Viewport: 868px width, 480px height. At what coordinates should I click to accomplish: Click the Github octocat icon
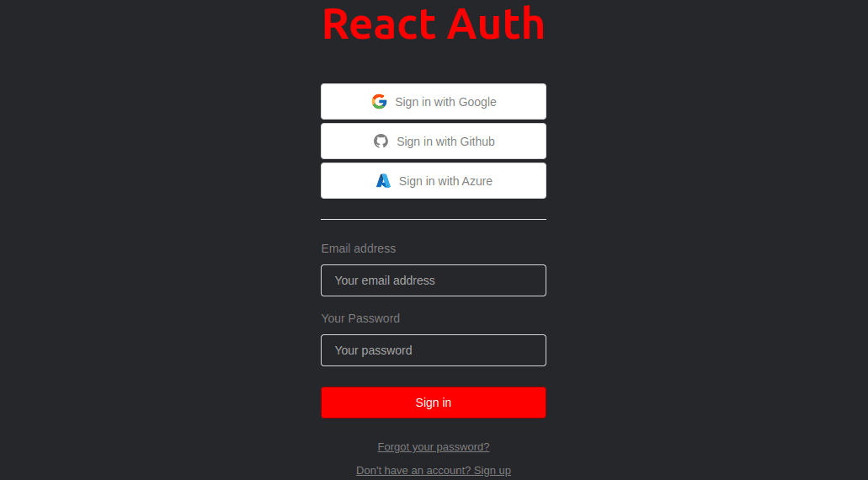(381, 141)
